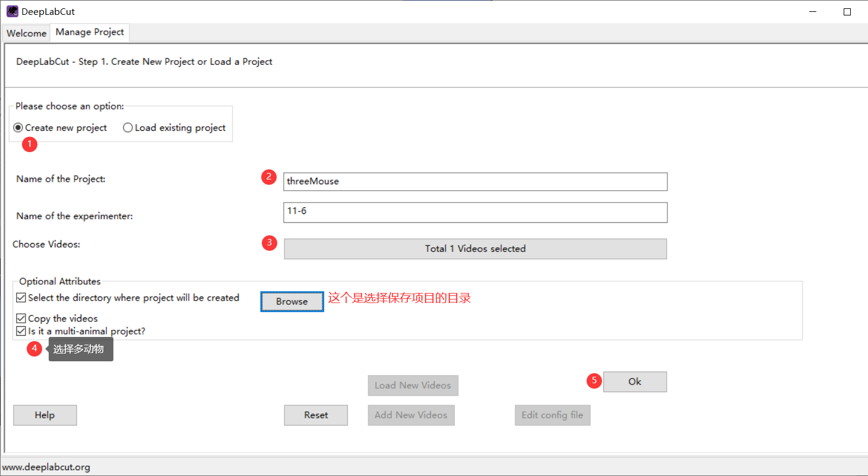Minimize the DeepLabCut window
Viewport: 868px width, 476px height.
pos(812,11)
